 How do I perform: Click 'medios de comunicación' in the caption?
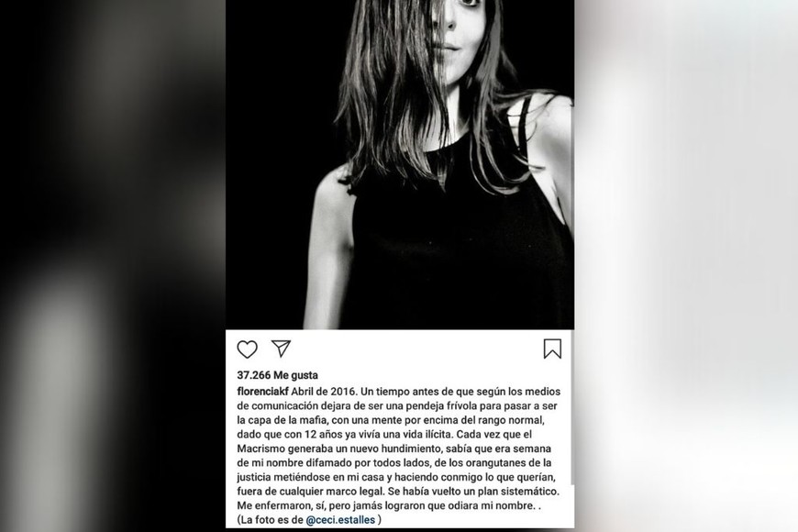pos(398,399)
